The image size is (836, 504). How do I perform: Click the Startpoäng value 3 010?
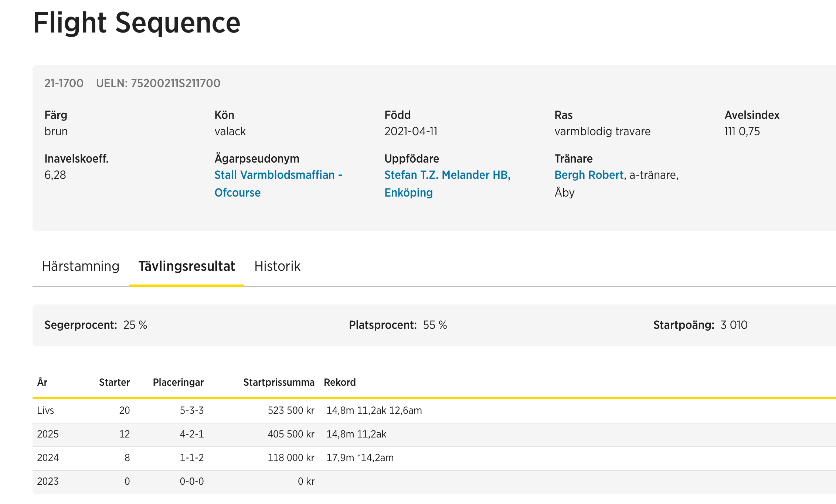pyautogui.click(x=734, y=325)
